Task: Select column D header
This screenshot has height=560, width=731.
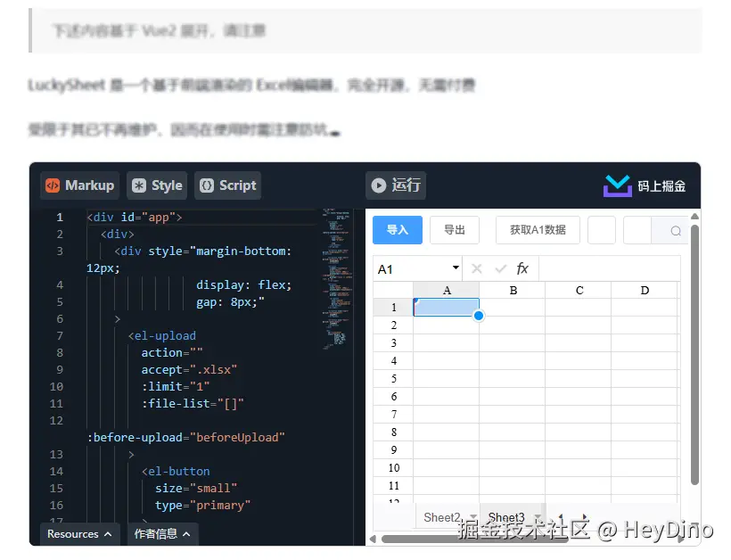Action: coord(645,291)
